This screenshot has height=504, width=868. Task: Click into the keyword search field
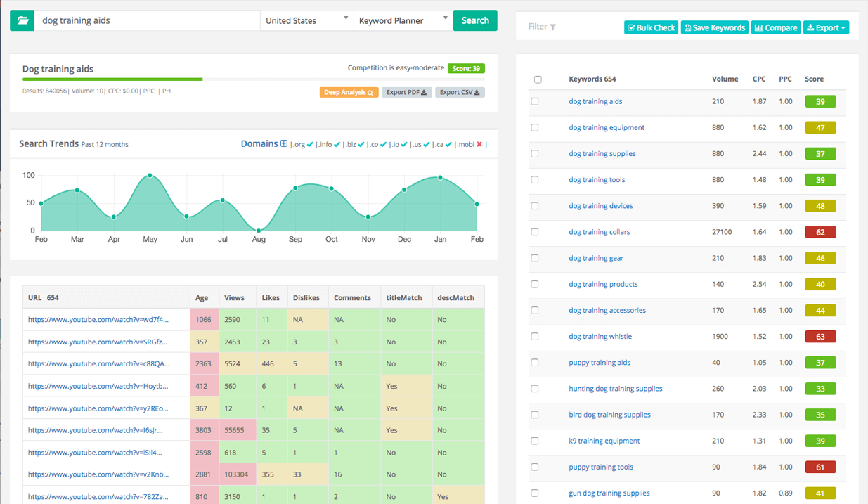[x=148, y=20]
